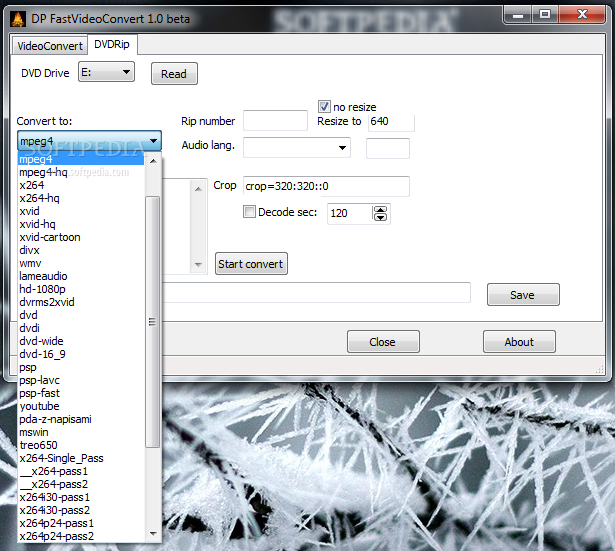Viewport: 615px width, 551px height.
Task: Click the Crop field with crop=320:320::0
Action: click(326, 186)
